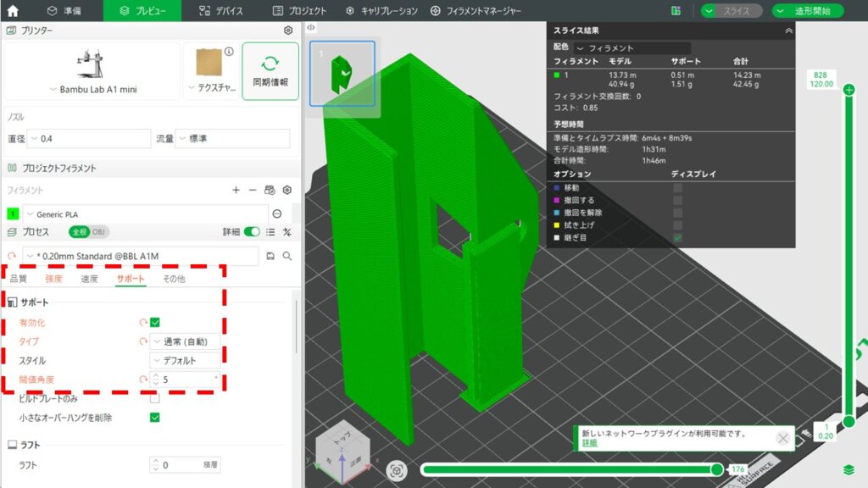
Task: Open the support タイプ dropdown
Action: (185, 341)
